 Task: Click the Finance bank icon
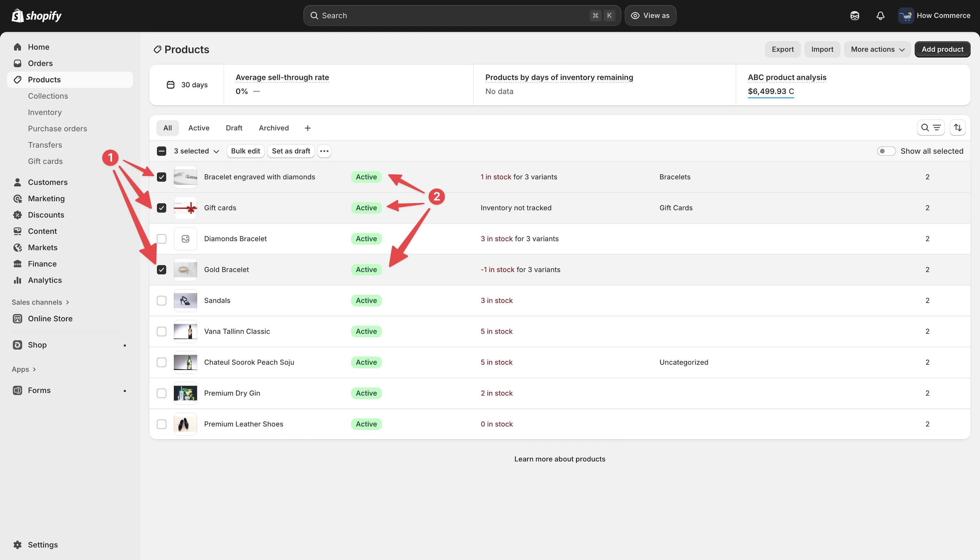click(17, 264)
